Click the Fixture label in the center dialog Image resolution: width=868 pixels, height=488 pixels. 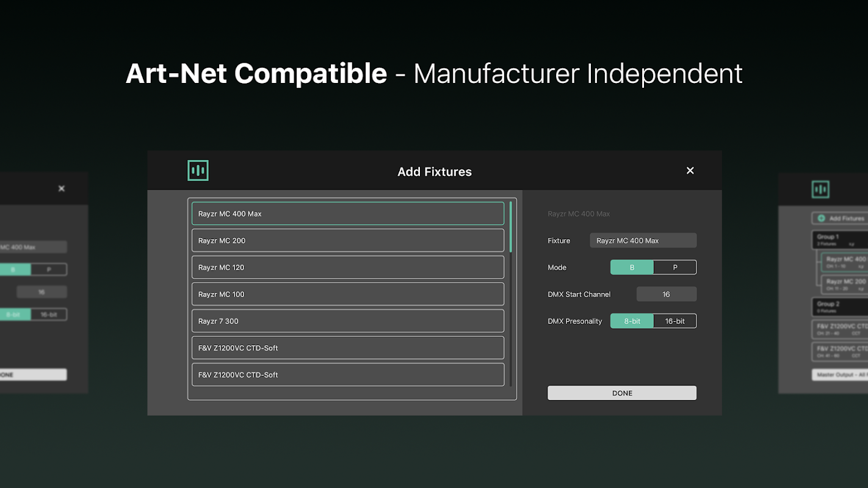click(559, 240)
